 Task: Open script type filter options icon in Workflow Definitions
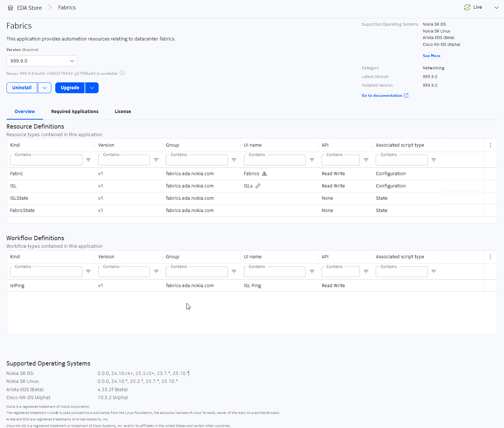[434, 271]
